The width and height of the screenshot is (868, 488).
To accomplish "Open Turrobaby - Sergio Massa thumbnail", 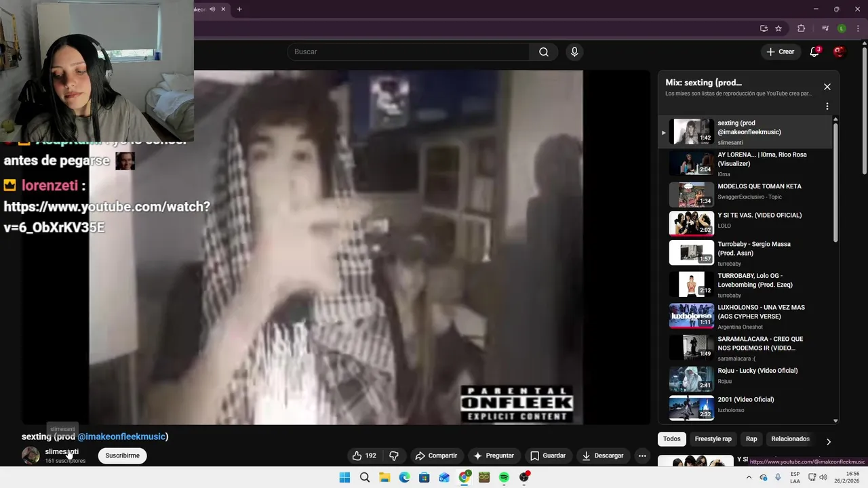I will point(691,253).
